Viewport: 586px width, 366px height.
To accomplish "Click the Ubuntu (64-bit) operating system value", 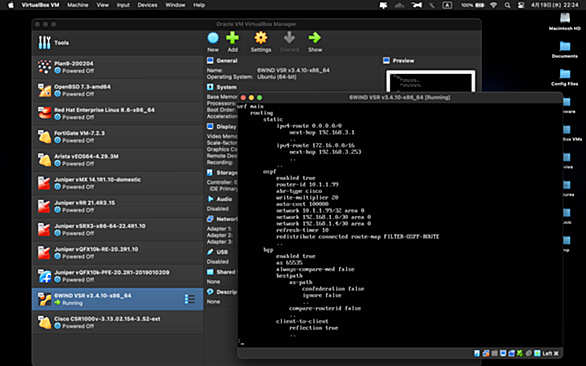I will pos(277,77).
